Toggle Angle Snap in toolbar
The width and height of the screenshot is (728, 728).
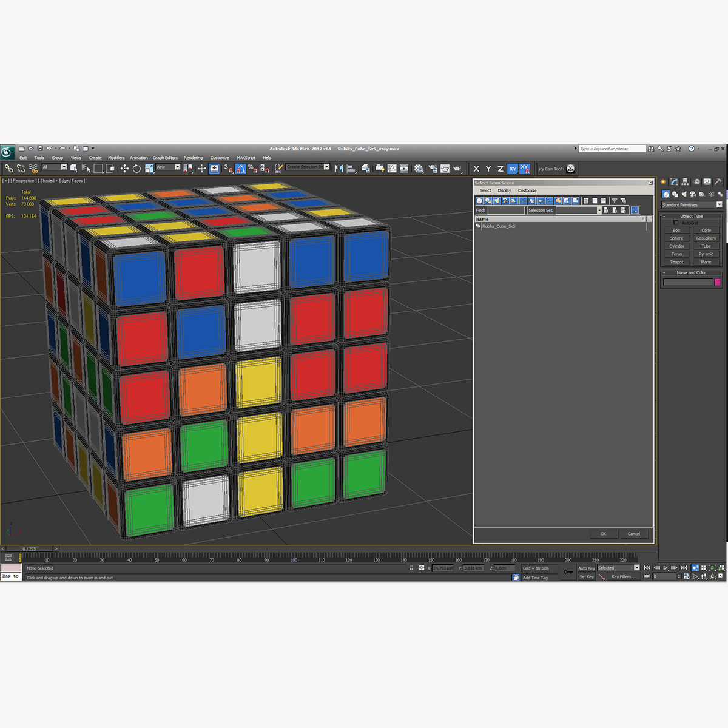pyautogui.click(x=240, y=168)
